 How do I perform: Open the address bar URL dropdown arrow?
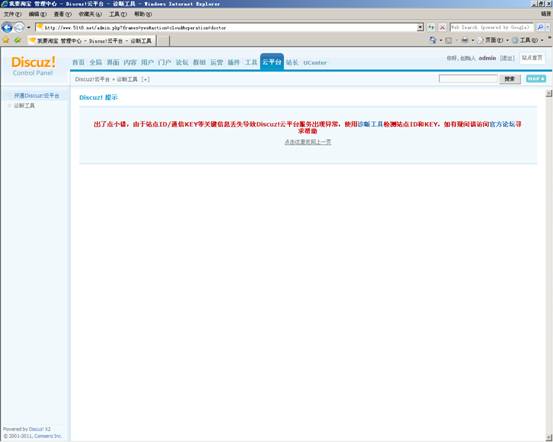click(420, 27)
